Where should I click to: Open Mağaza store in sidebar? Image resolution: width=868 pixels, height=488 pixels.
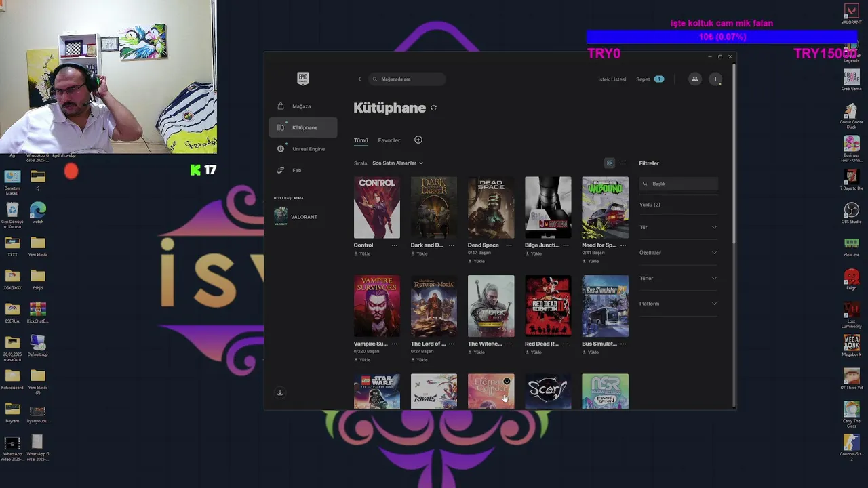click(303, 106)
